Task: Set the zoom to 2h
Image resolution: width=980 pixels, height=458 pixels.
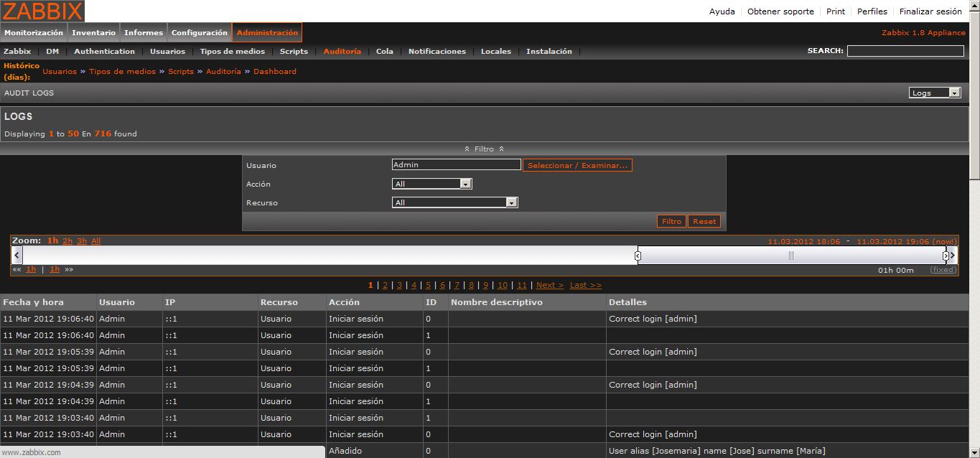Action: (x=67, y=241)
